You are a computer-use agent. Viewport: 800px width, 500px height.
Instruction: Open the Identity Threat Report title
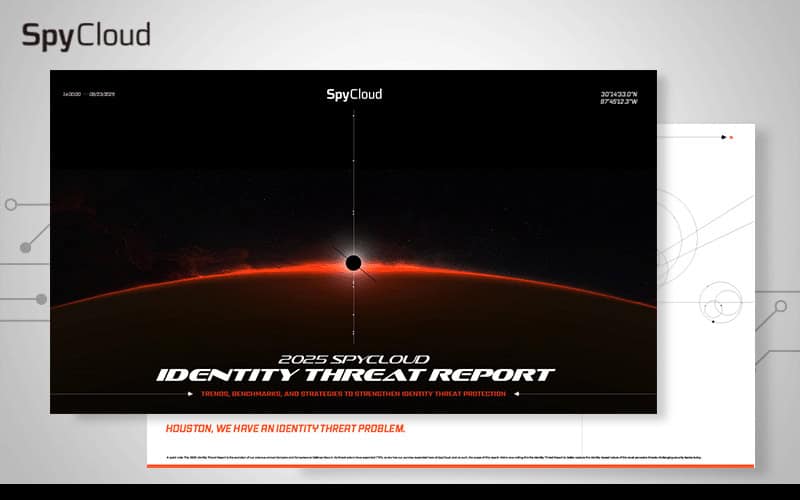[x=354, y=375]
